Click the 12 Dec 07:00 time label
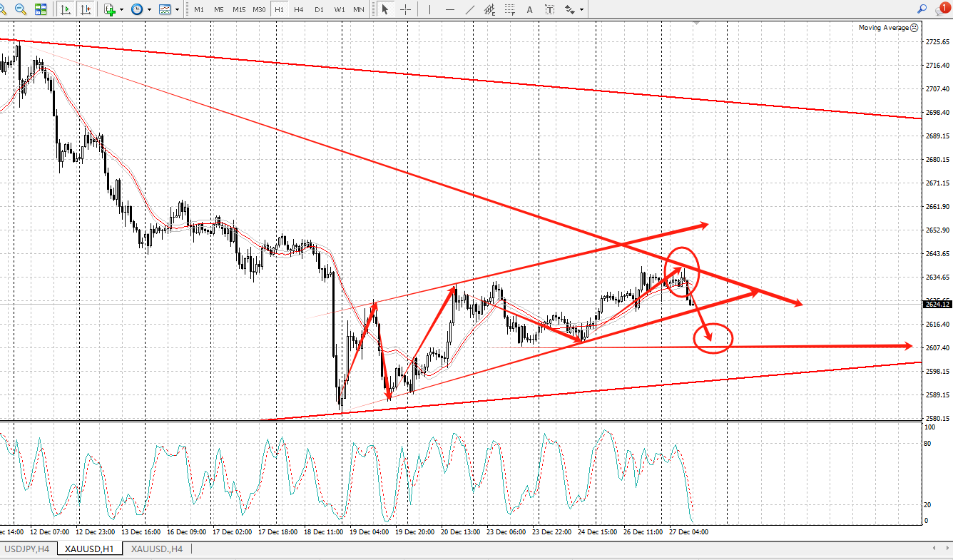Viewport: 953px width, 560px height. click(49, 532)
